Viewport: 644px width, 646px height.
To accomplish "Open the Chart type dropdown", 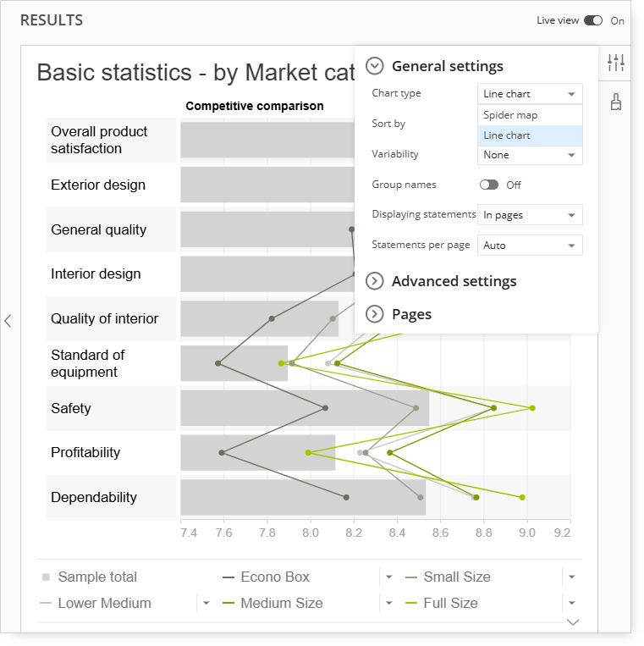I will [530, 94].
